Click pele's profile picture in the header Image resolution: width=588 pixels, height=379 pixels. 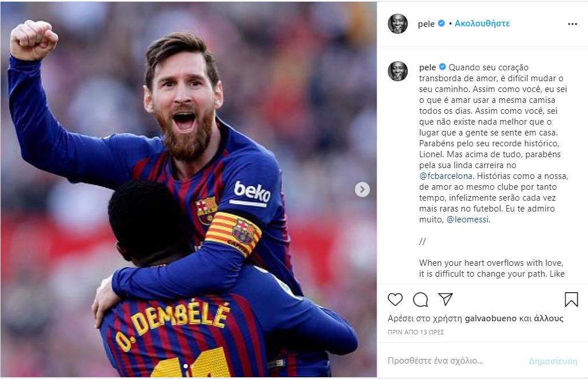(x=398, y=24)
